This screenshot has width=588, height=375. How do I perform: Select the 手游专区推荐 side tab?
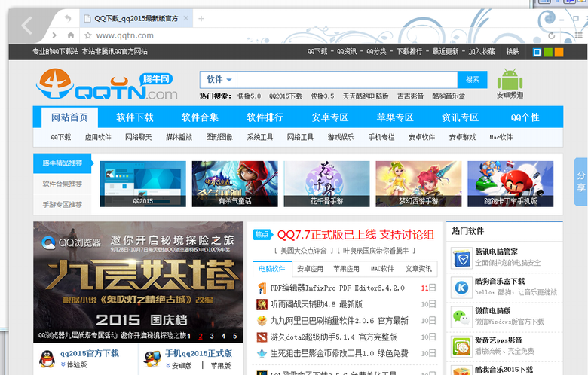[63, 205]
